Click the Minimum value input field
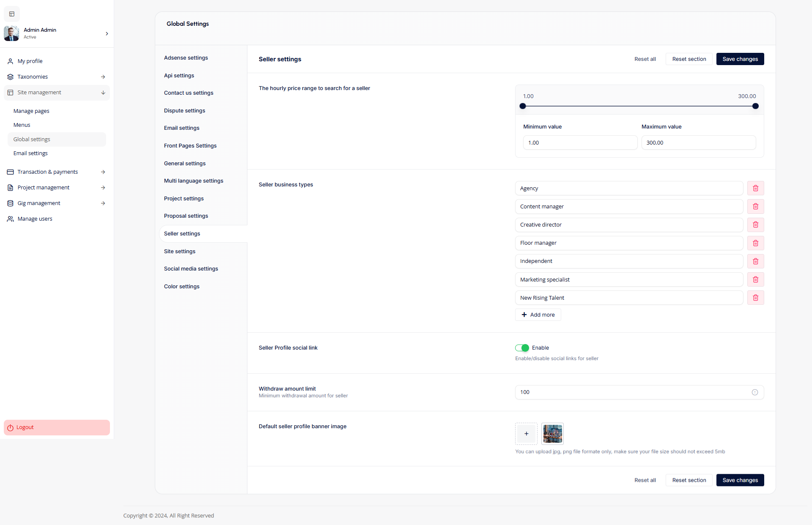The image size is (812, 525). tap(580, 143)
